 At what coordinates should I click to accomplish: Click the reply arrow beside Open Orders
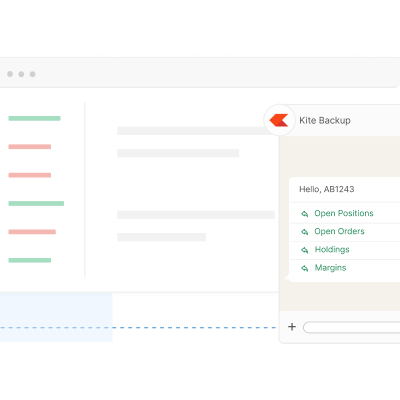click(x=305, y=232)
